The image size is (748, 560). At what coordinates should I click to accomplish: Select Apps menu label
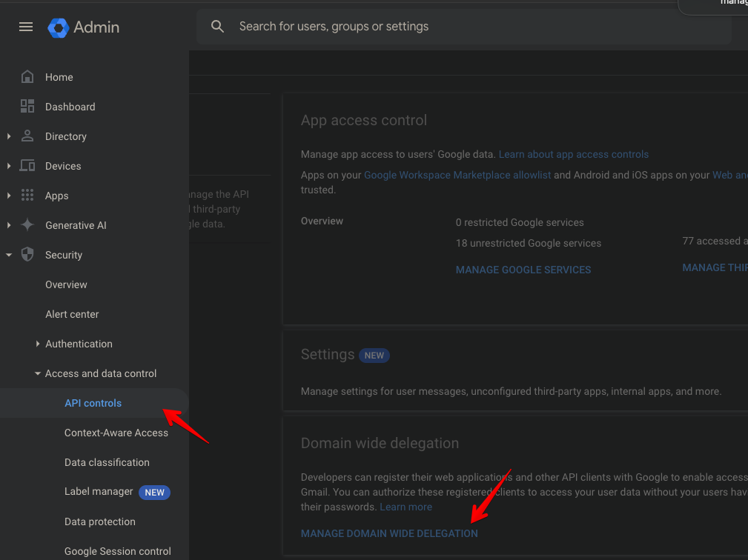(57, 196)
